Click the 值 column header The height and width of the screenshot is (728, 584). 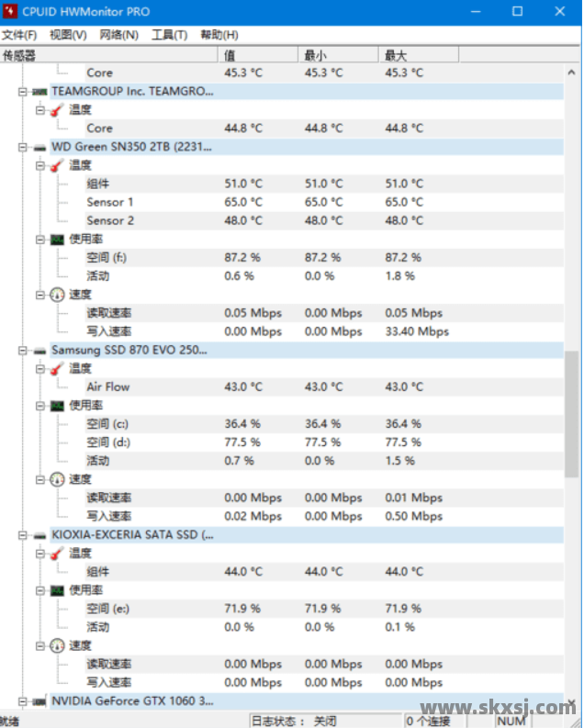pos(230,55)
